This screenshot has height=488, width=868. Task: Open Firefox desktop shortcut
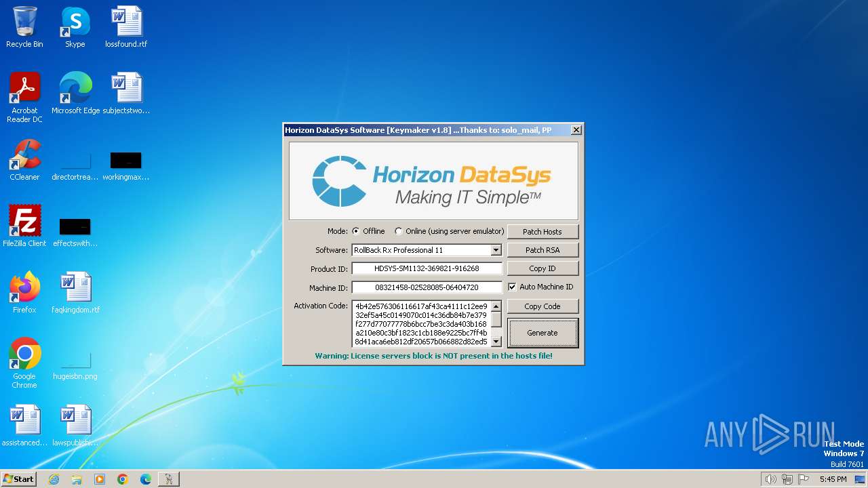point(24,292)
